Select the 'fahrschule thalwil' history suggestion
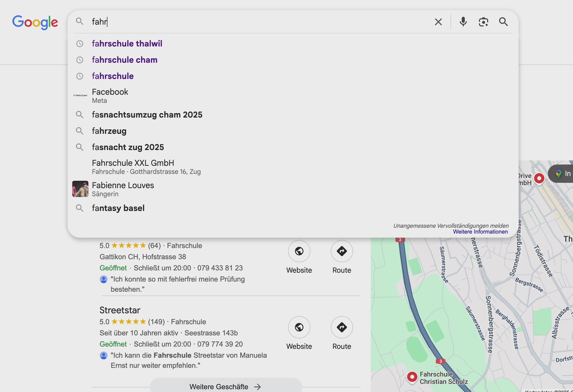Image resolution: width=573 pixels, height=392 pixels. point(127,43)
